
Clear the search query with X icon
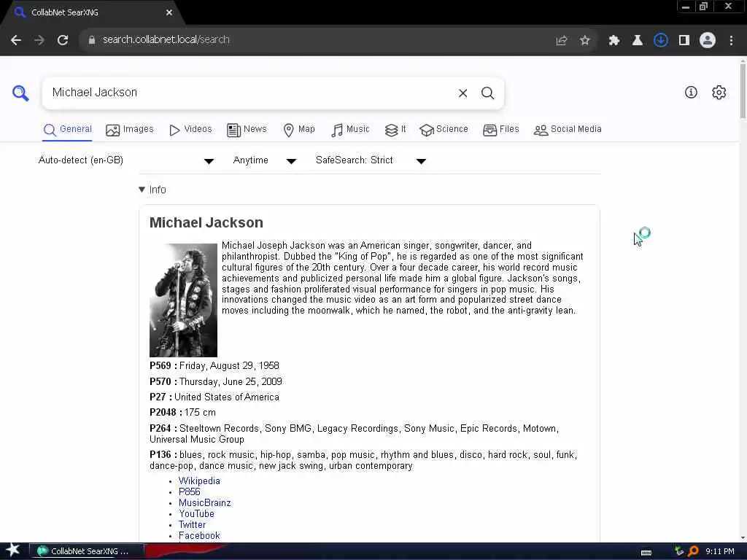tap(462, 93)
